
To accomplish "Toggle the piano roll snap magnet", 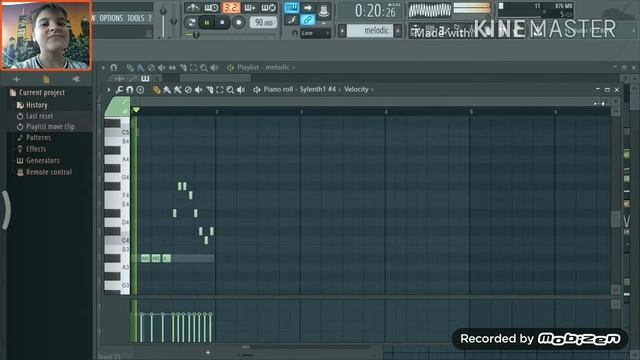I will (129, 90).
